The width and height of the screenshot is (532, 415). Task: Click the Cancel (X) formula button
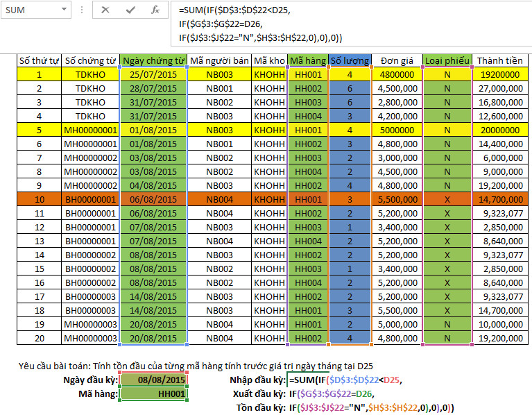coord(105,10)
